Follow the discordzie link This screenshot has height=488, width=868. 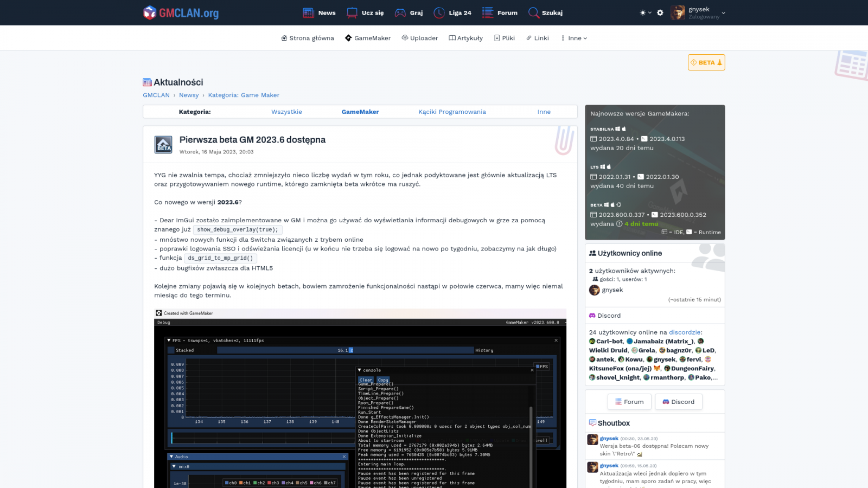click(x=685, y=332)
